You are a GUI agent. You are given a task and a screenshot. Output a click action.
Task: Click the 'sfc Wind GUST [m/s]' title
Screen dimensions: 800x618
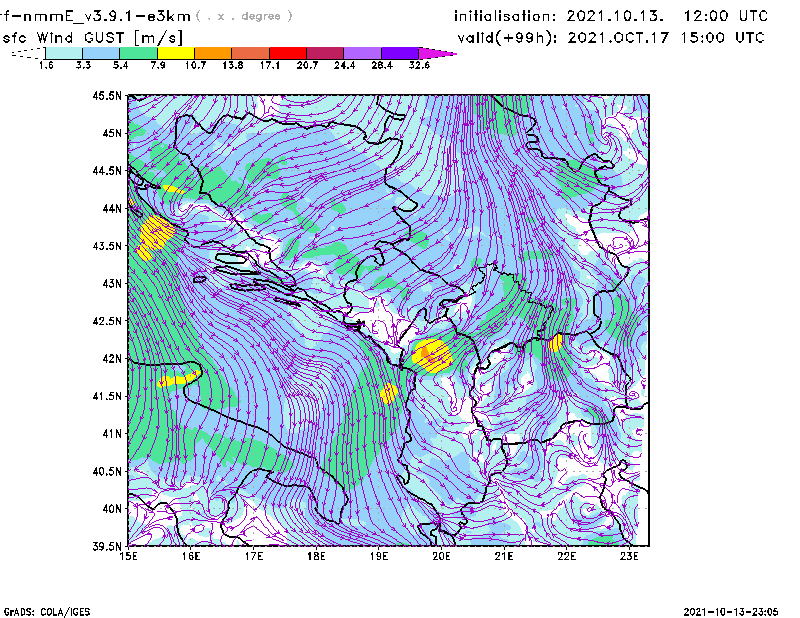point(92,38)
